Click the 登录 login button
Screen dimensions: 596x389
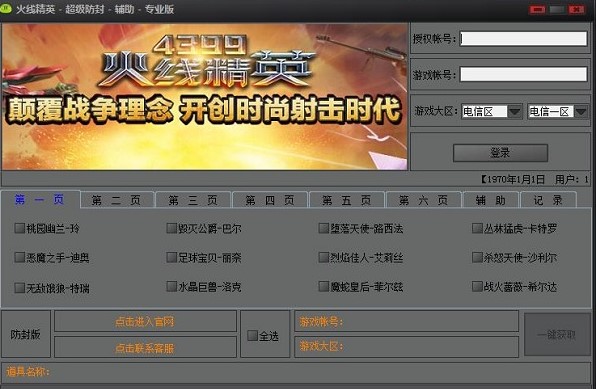tap(500, 153)
